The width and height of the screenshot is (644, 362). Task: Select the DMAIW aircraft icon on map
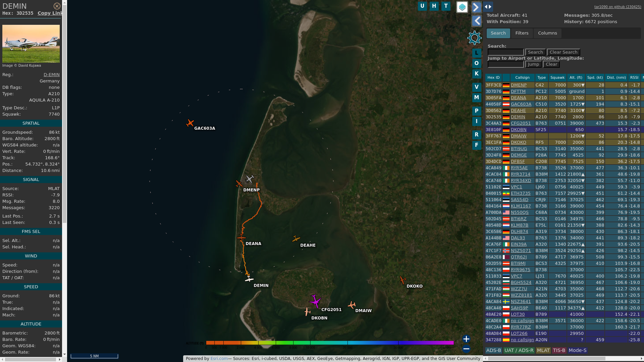pyautogui.click(x=352, y=305)
